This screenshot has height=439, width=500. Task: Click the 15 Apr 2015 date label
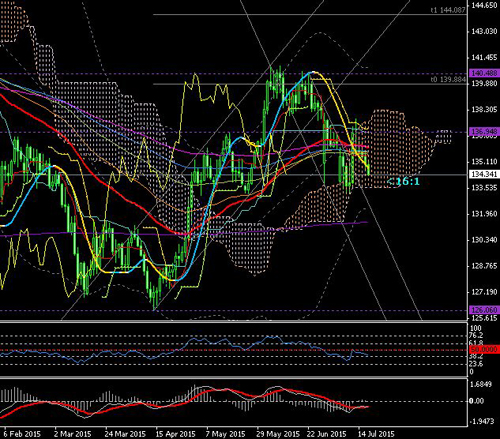click(x=175, y=434)
